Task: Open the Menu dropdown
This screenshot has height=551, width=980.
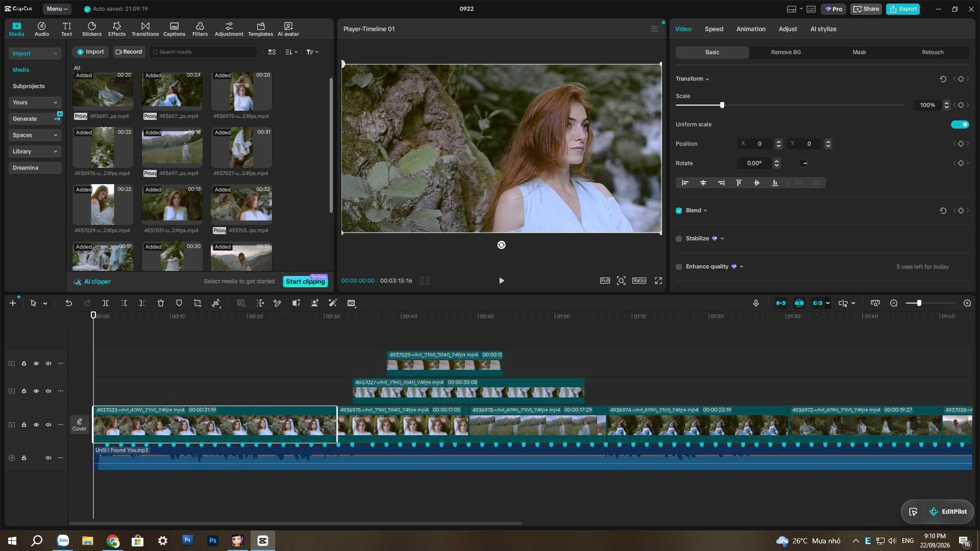Action: tap(57, 9)
